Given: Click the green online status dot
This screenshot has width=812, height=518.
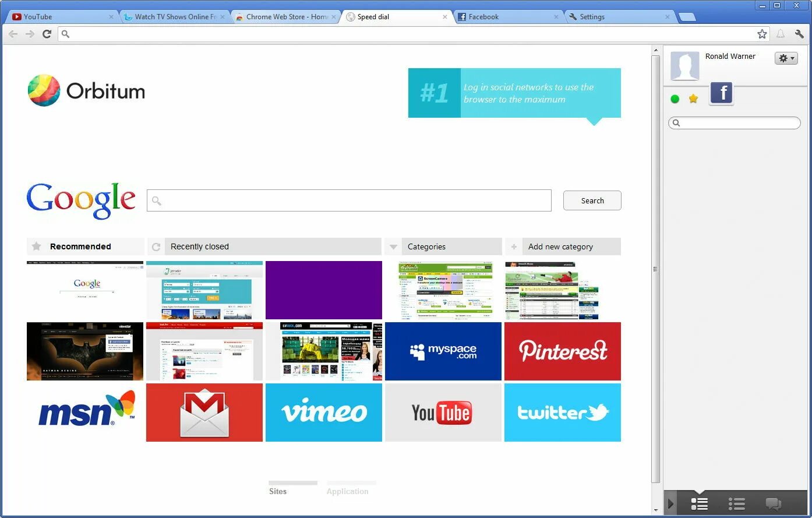Looking at the screenshot, I should click(675, 99).
